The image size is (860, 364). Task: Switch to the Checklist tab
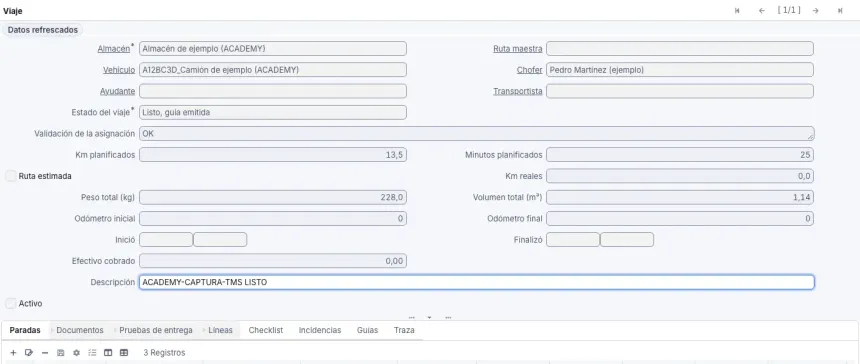[x=265, y=330]
